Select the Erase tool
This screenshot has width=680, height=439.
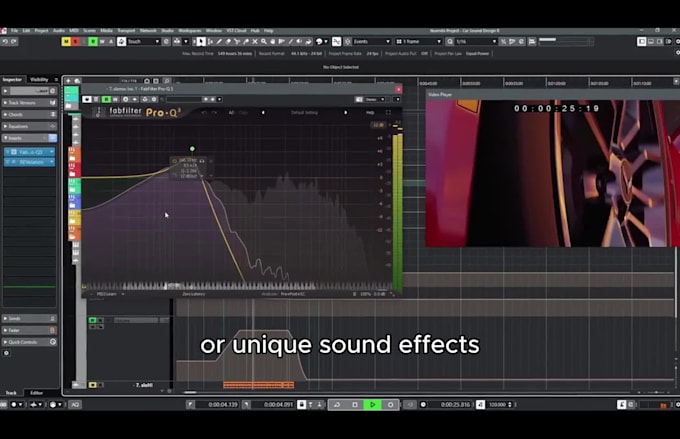click(x=228, y=42)
